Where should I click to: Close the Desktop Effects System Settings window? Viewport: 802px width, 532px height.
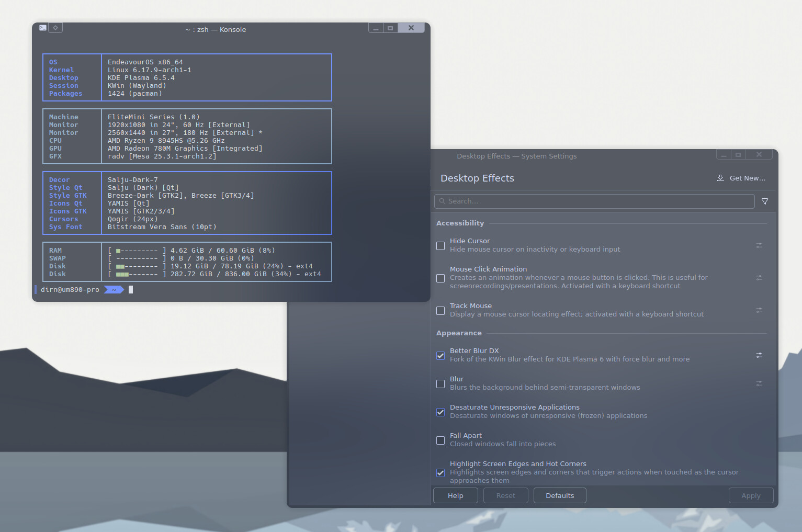point(759,155)
